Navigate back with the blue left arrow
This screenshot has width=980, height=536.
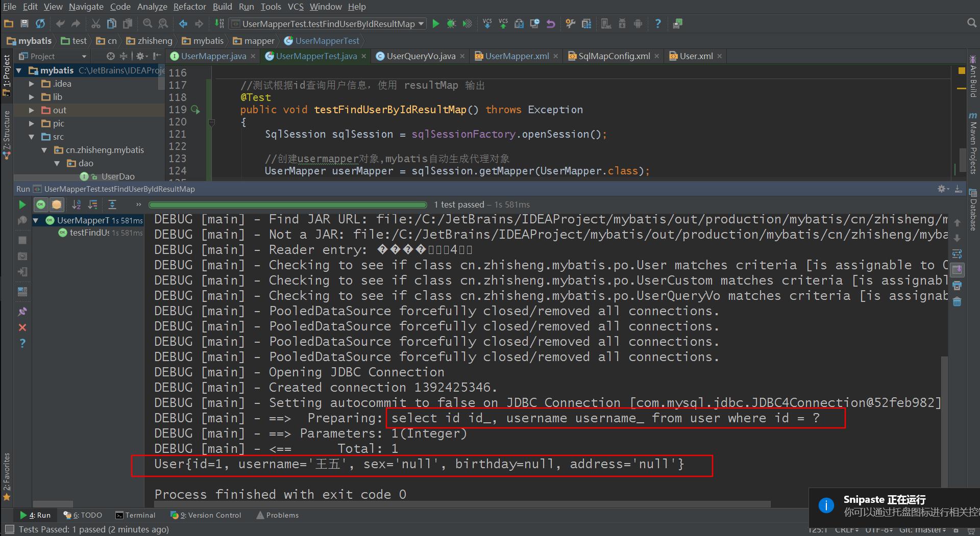[x=183, y=23]
